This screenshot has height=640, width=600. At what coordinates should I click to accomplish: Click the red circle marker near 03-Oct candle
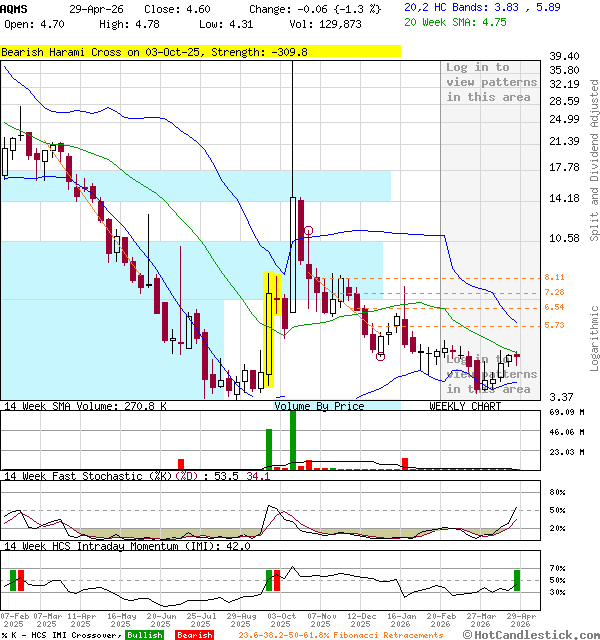[x=308, y=231]
